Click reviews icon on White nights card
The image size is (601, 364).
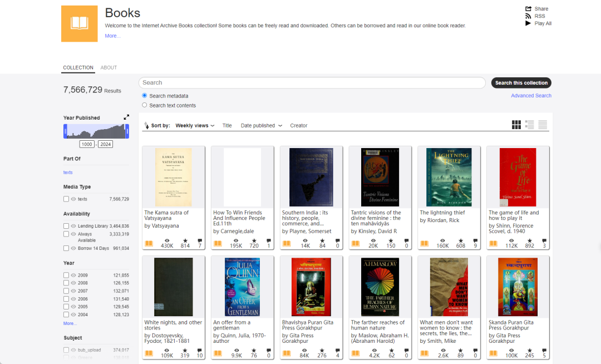pyautogui.click(x=200, y=351)
